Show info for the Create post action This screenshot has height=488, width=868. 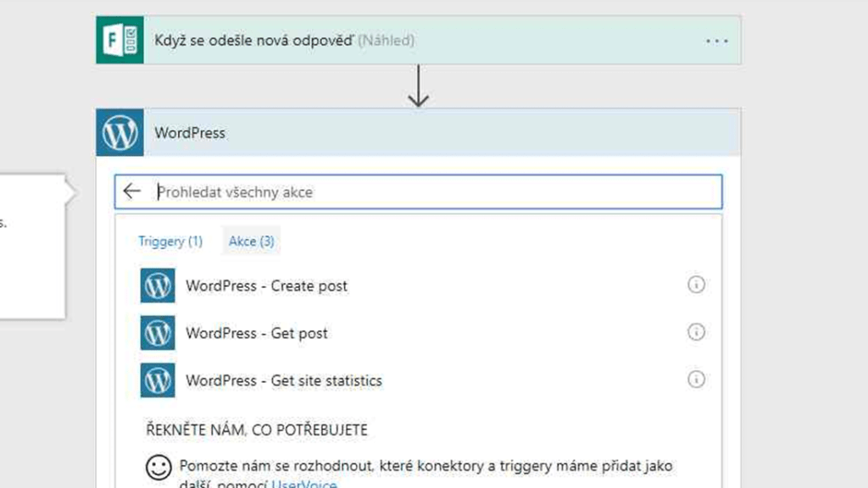click(x=696, y=286)
